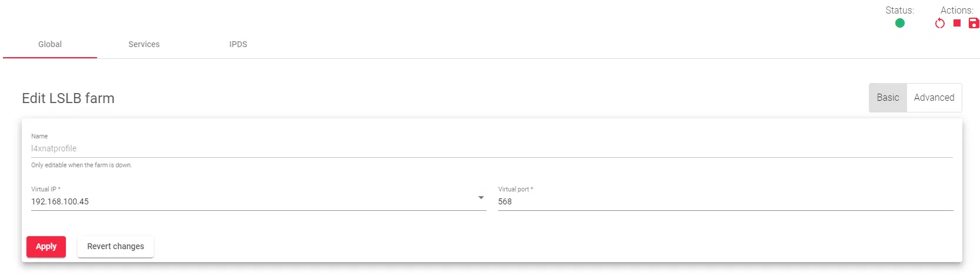Click the red stop farm icon
980x278 pixels.
pos(957,23)
